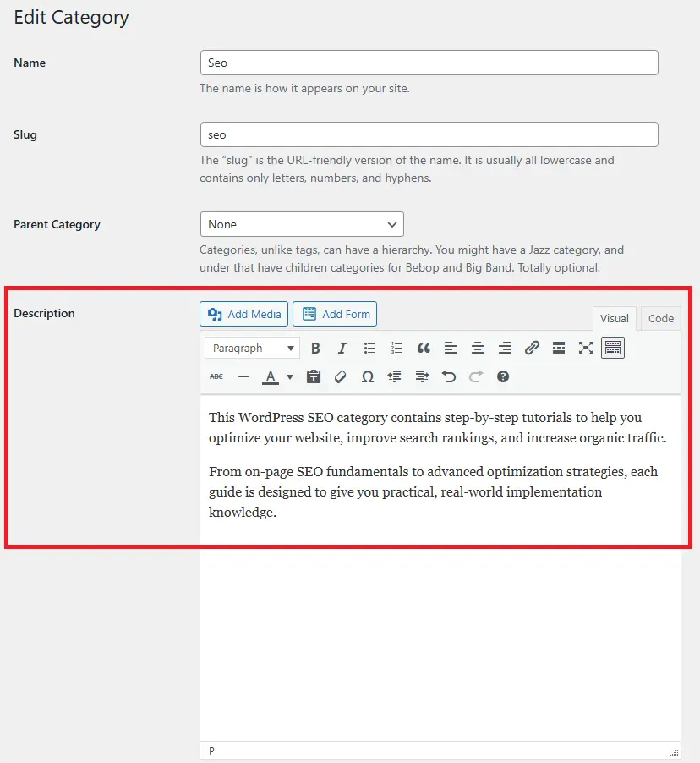Insert the Read More tag
This screenshot has height=763, width=700.
[x=558, y=347]
